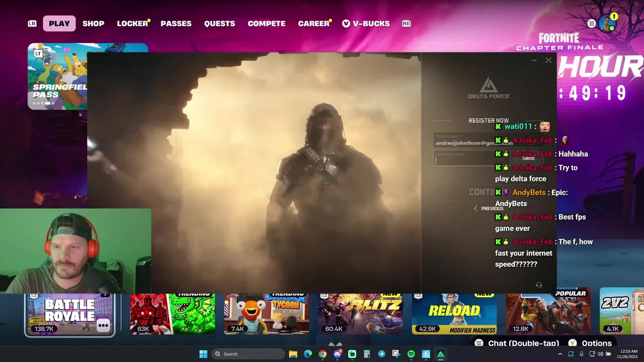
Task: Open the 2V2 game tile
Action: point(622,311)
